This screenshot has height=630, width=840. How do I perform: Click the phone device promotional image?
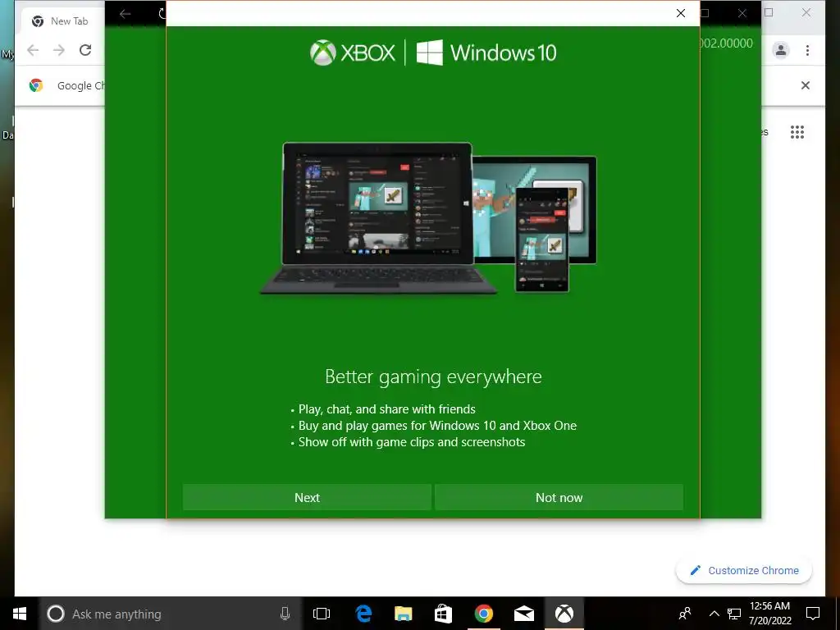pyautogui.click(x=541, y=240)
